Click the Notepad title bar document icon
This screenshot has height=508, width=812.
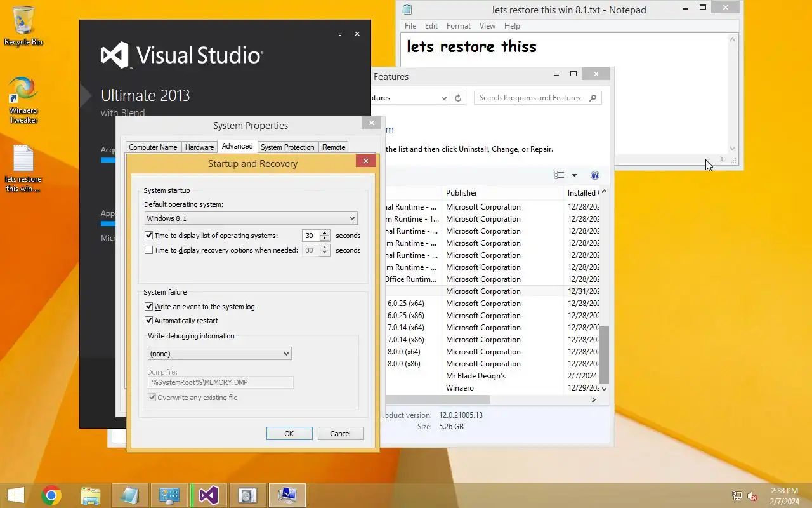pyautogui.click(x=407, y=10)
